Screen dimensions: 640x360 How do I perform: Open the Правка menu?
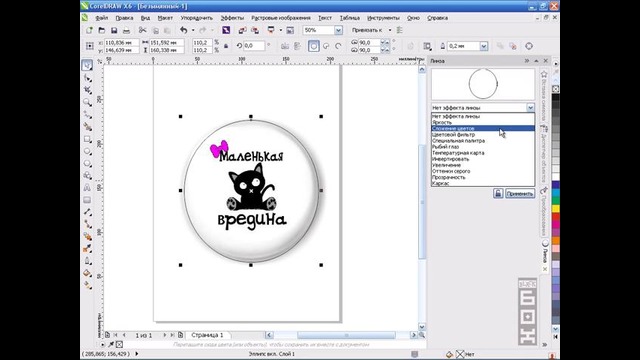(x=124, y=18)
